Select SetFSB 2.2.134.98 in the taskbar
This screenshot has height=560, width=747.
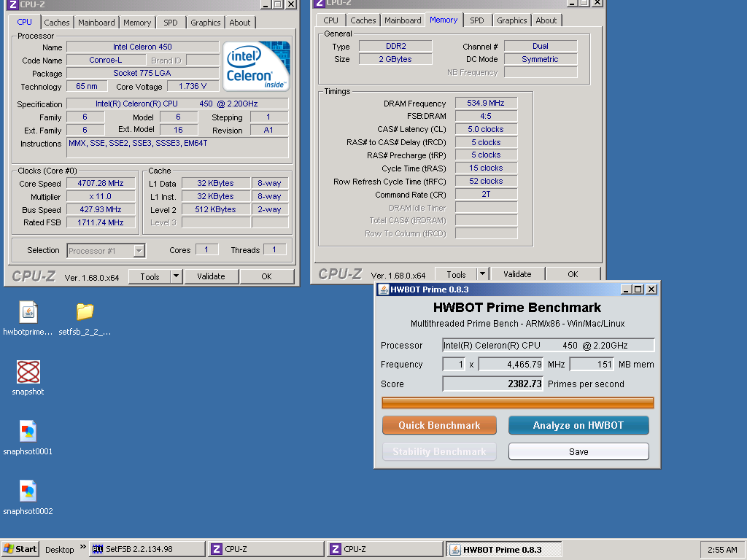147,549
